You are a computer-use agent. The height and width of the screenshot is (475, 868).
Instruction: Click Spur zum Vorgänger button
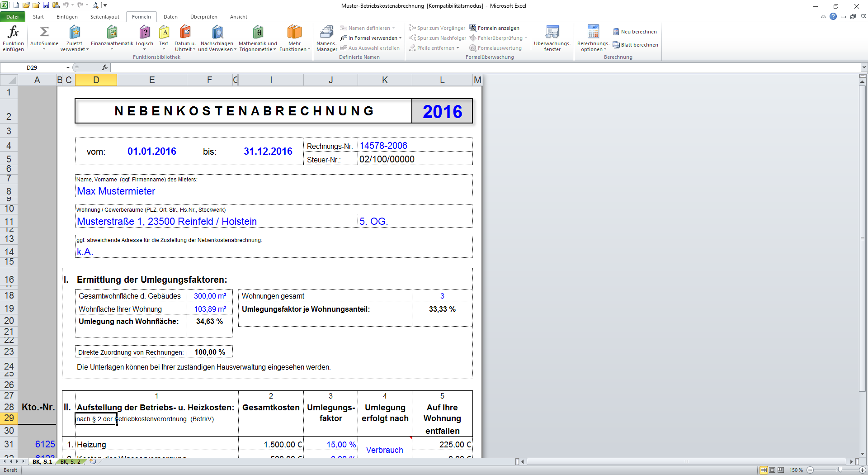coord(437,28)
